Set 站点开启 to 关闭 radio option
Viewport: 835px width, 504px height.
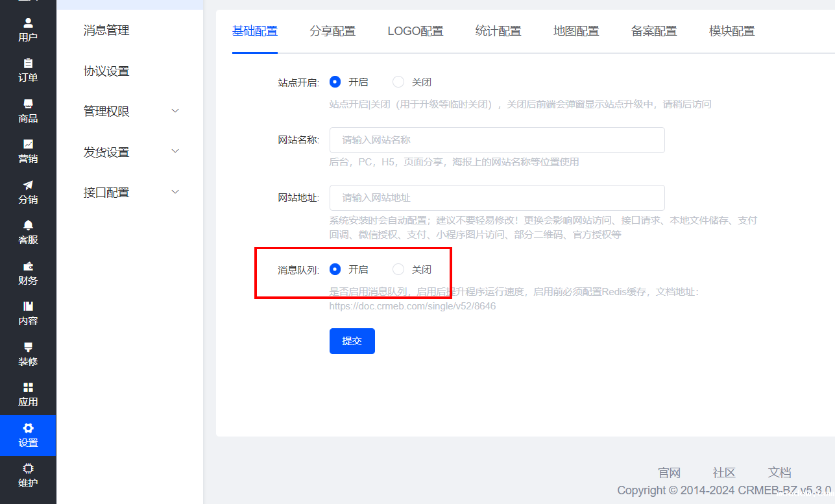click(x=399, y=82)
